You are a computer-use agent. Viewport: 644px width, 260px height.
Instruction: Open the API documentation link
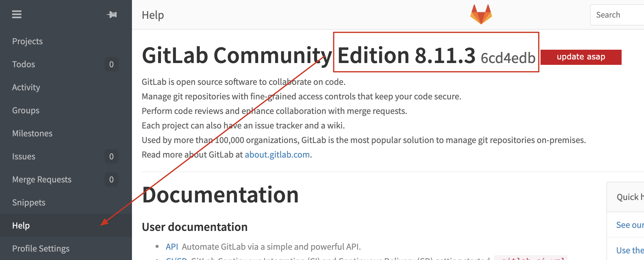click(172, 246)
